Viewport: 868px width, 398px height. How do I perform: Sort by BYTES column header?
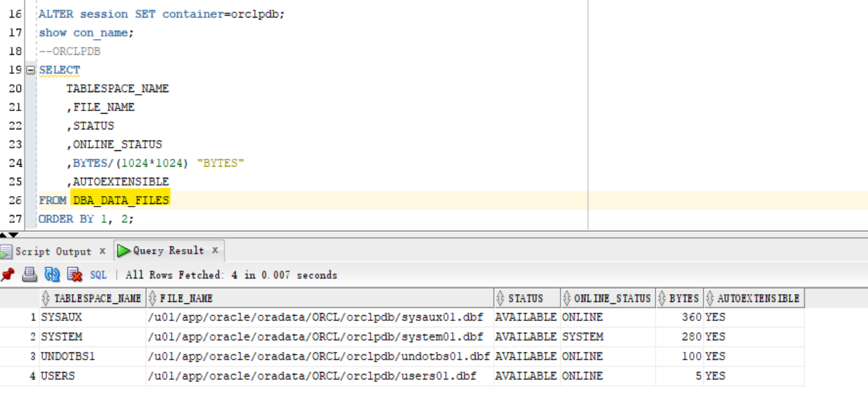coord(679,299)
